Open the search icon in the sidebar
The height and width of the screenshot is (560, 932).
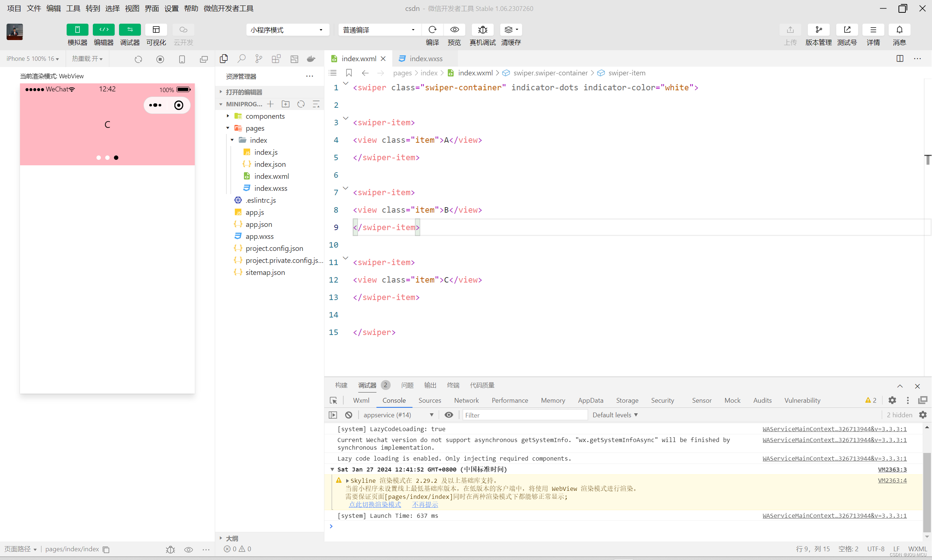click(x=241, y=59)
